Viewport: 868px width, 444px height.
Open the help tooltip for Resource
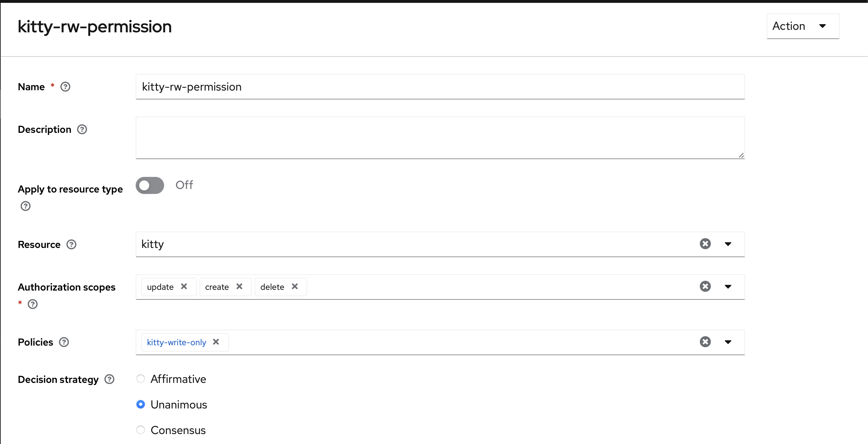71,244
